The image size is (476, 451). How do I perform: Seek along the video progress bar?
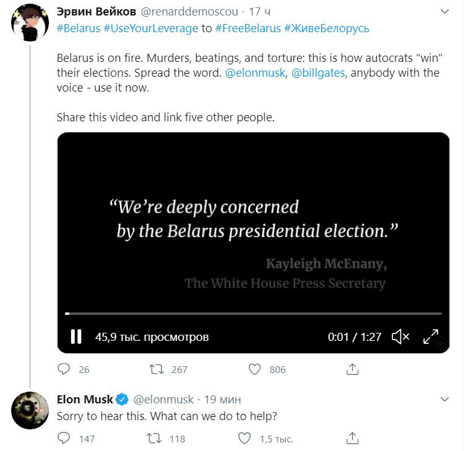[x=254, y=314]
